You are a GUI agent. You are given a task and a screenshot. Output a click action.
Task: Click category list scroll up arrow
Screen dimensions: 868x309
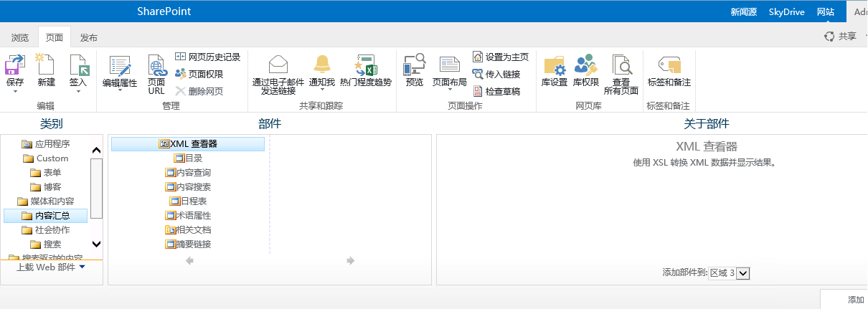[x=96, y=151]
